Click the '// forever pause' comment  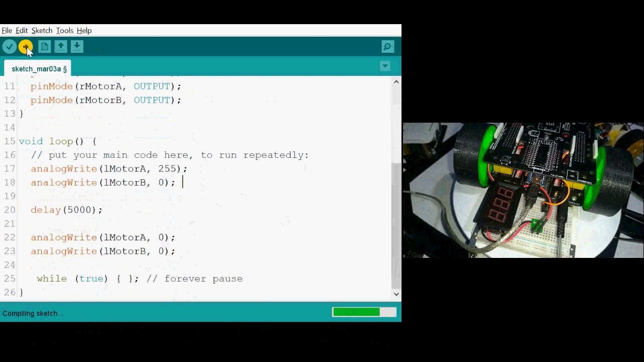pos(194,279)
